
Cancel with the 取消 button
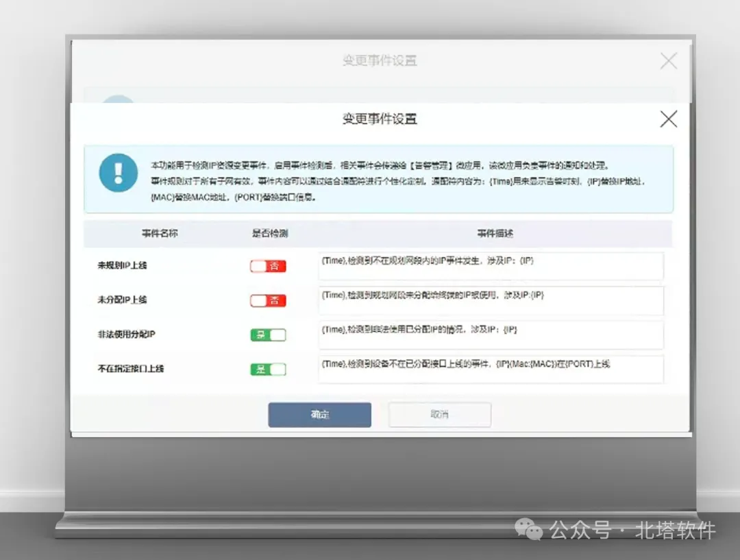(x=440, y=415)
